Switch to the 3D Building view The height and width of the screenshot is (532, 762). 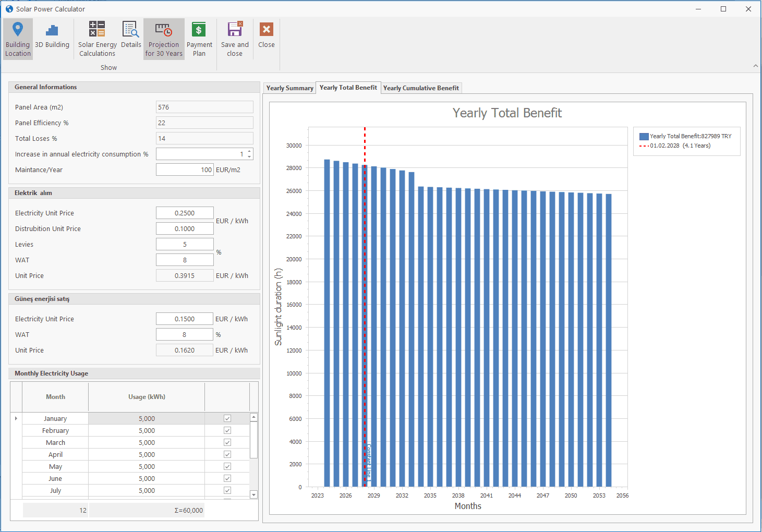coord(52,37)
